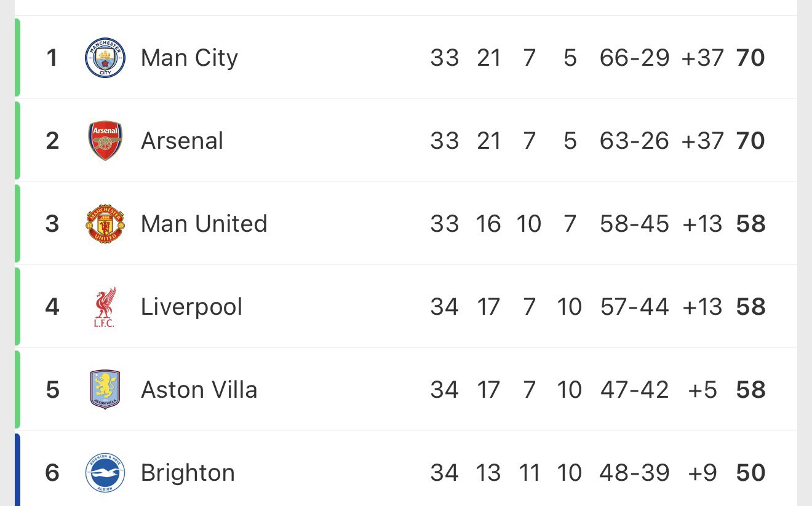The width and height of the screenshot is (812, 506).
Task: Click Arsenal's 63-26 goals record
Action: [x=634, y=141]
